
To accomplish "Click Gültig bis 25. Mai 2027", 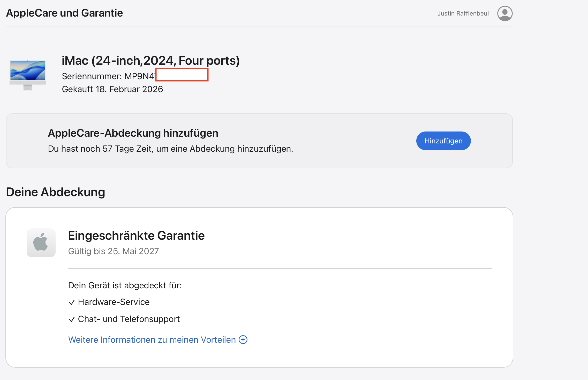I will [x=114, y=251].
